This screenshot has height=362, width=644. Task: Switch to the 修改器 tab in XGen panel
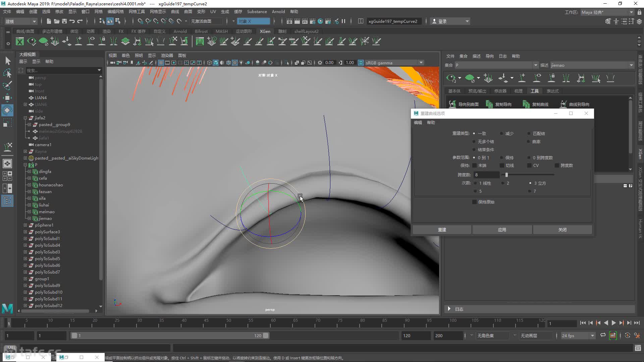(500, 91)
